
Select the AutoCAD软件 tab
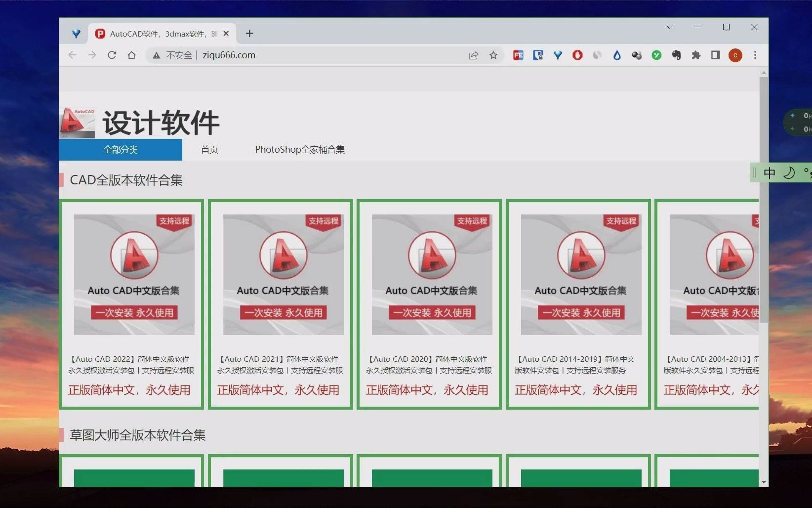[x=162, y=34]
